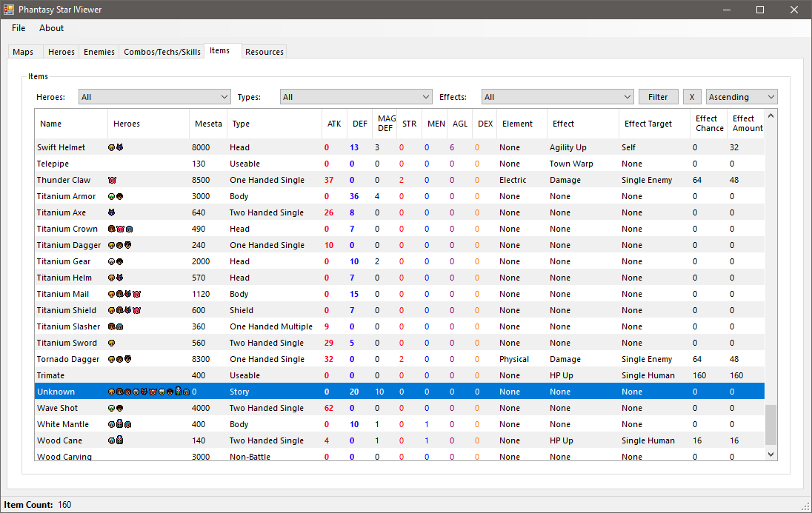This screenshot has width=812, height=513.
Task: Expand the Effects filter dropdown
Action: pos(558,97)
